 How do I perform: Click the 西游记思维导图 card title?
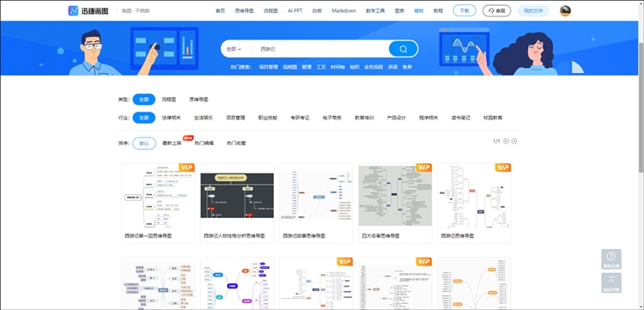click(458, 236)
